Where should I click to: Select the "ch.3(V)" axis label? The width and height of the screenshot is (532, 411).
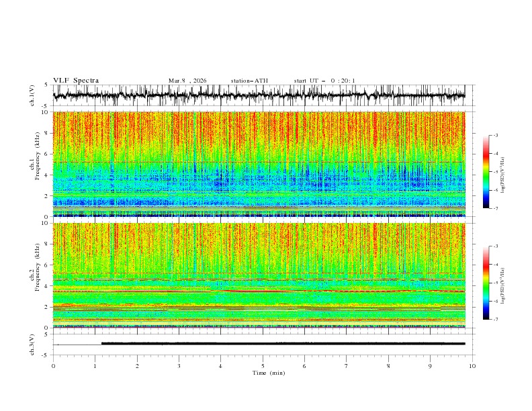tap(32, 345)
